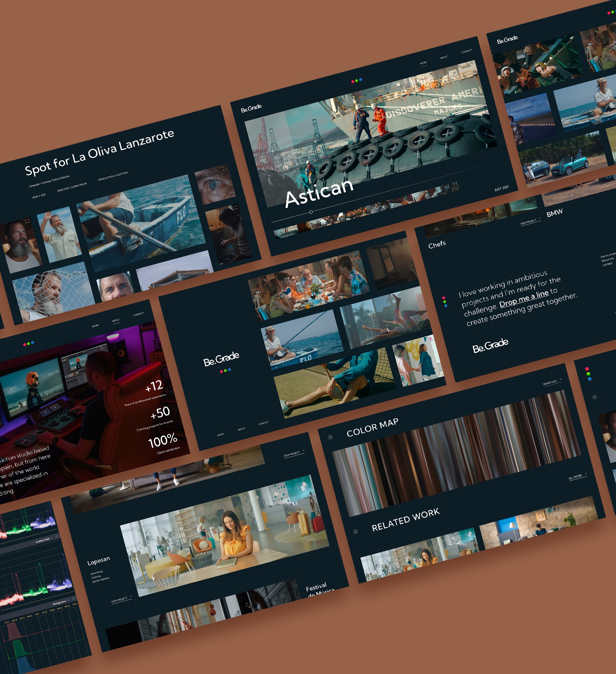Click the 'JULY 2021' date on Astican

tap(501, 188)
